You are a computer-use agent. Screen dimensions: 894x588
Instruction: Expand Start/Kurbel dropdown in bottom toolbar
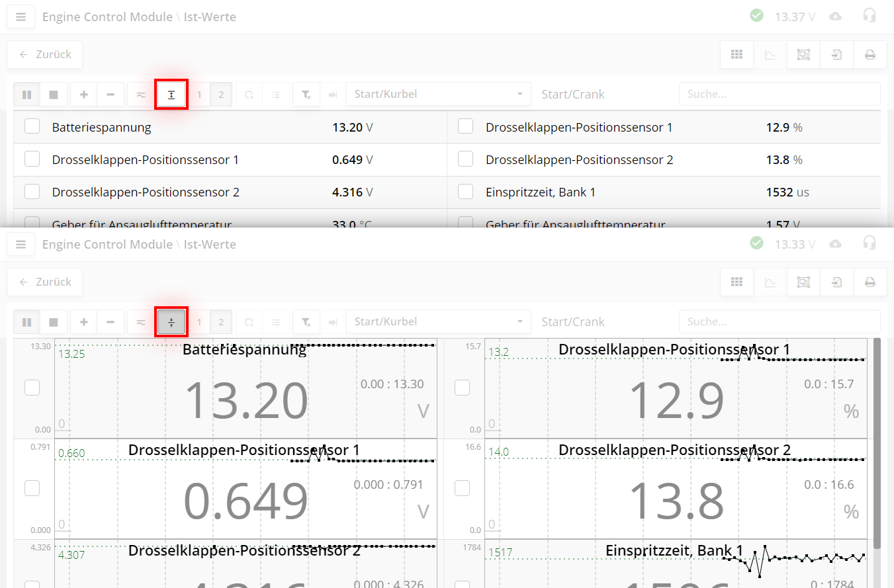coord(438,322)
